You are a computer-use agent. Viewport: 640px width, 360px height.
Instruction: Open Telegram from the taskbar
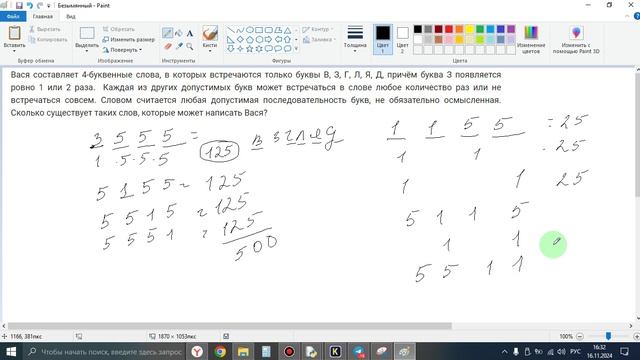[359, 351]
